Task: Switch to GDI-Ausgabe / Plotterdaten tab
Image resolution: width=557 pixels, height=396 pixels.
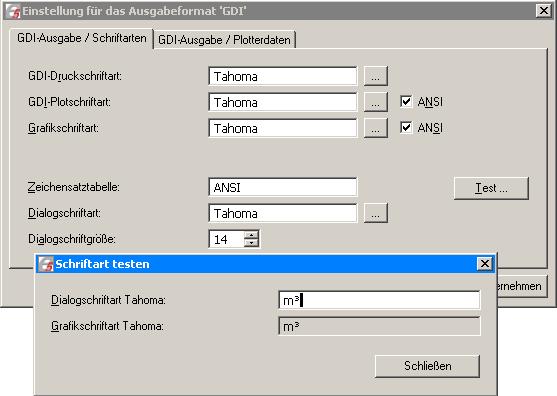Action: 225,40
